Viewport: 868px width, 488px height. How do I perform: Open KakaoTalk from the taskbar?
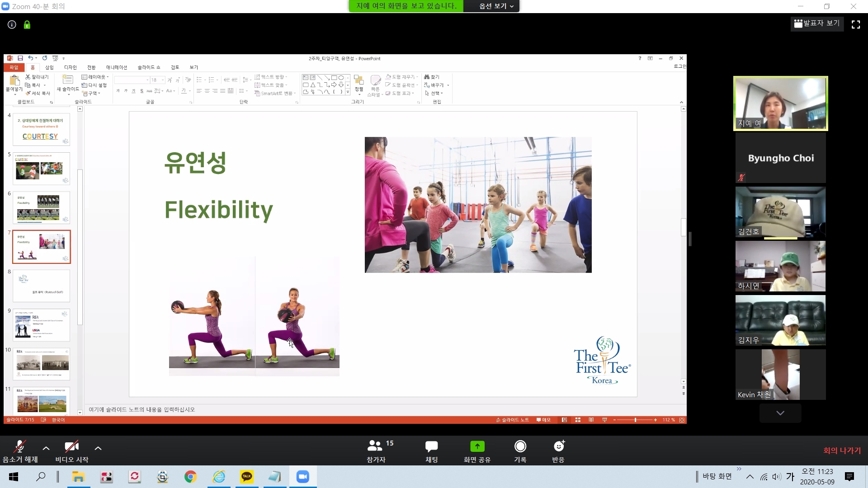click(x=247, y=476)
